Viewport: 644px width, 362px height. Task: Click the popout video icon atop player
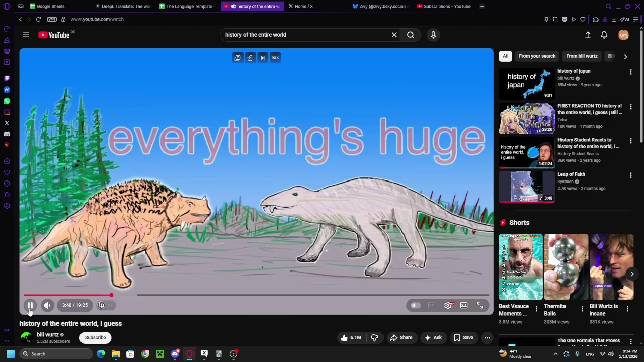[237, 58]
